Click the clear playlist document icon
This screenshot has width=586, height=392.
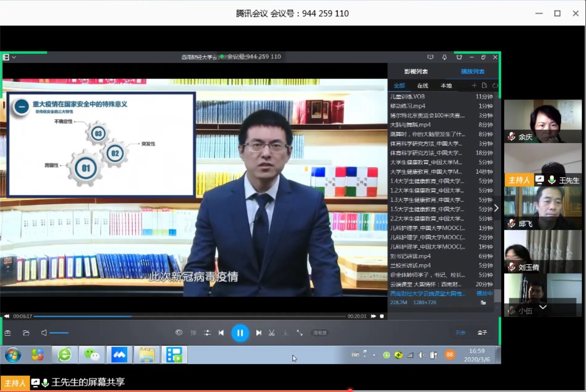(484, 85)
